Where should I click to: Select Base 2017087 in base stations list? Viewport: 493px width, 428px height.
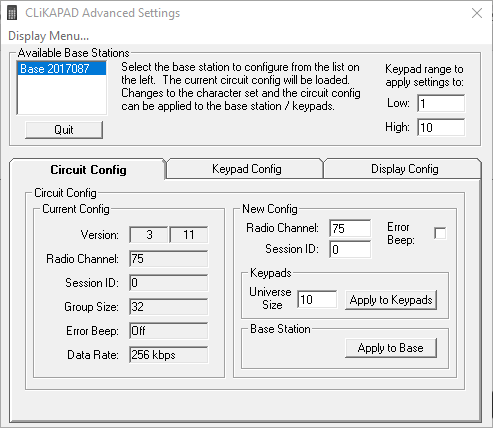pyautogui.click(x=62, y=69)
